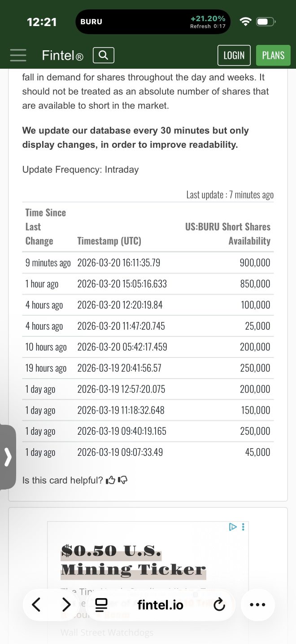This screenshot has width=296, height=644.
Task: Select the Short Shares Availability column header
Action: pyautogui.click(x=228, y=234)
